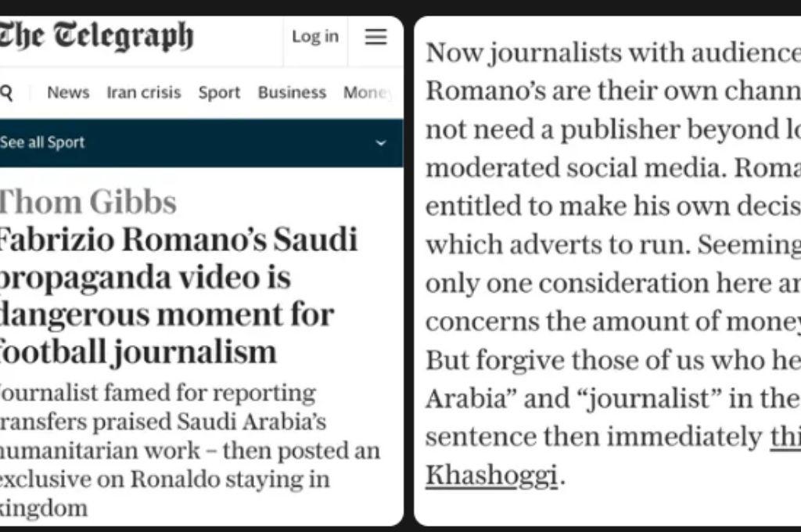The image size is (801, 532).
Task: Click the See all Sport link
Action: [x=42, y=142]
